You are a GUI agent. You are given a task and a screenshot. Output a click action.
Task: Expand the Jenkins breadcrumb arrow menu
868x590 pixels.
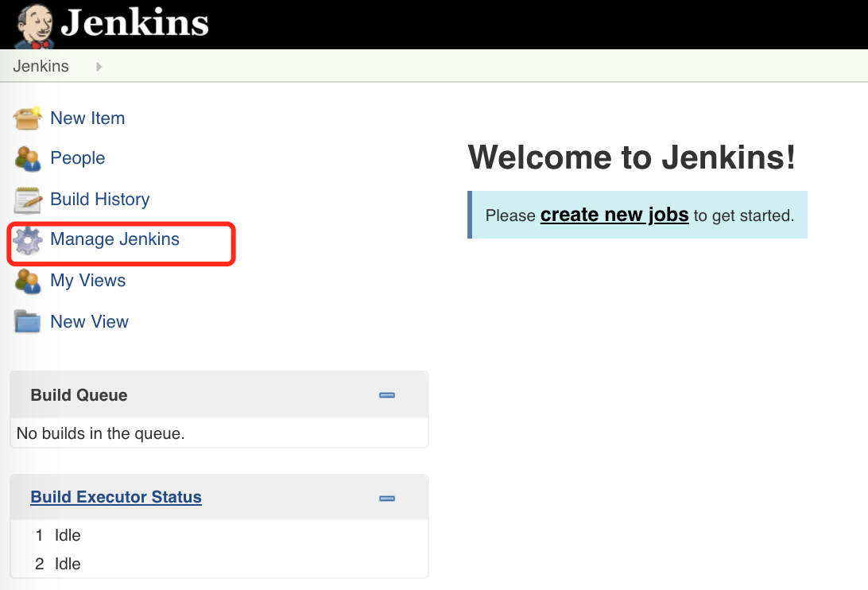pyautogui.click(x=99, y=67)
